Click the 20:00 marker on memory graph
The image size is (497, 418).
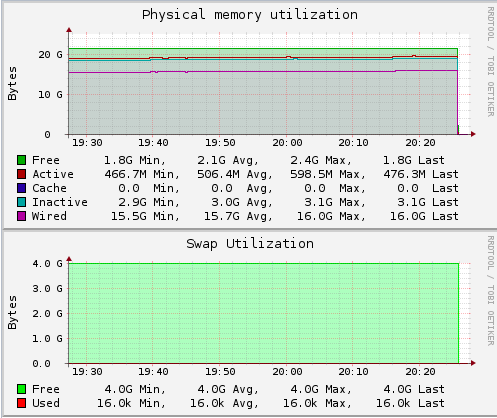(x=287, y=143)
